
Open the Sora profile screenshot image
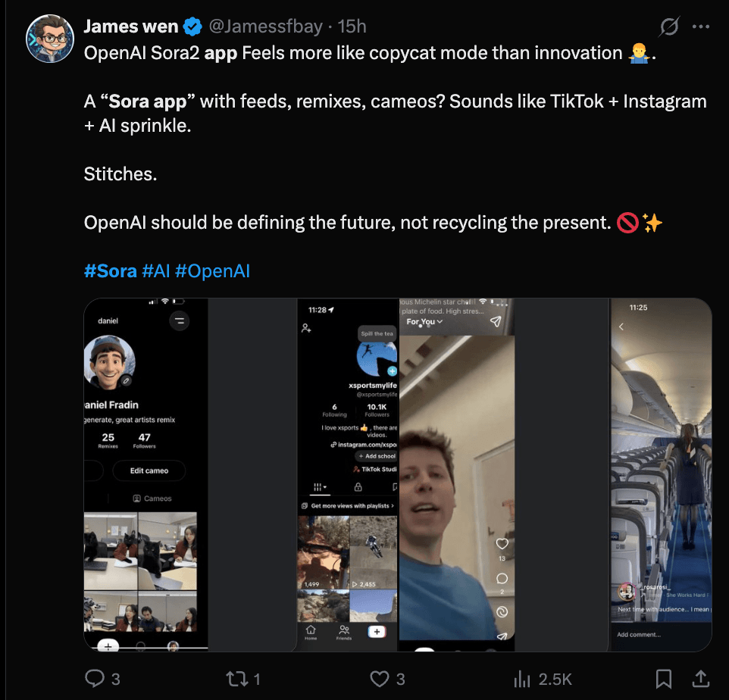click(x=145, y=474)
